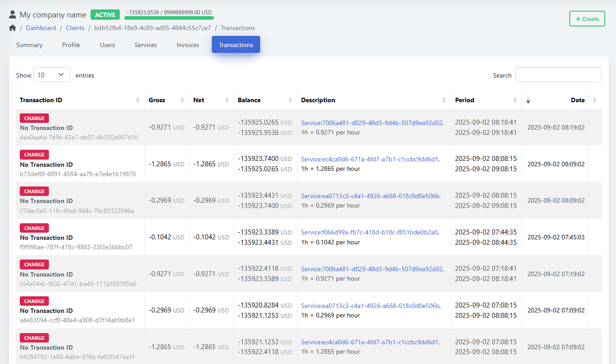Sort by Transaction ID column arrows

click(x=138, y=100)
